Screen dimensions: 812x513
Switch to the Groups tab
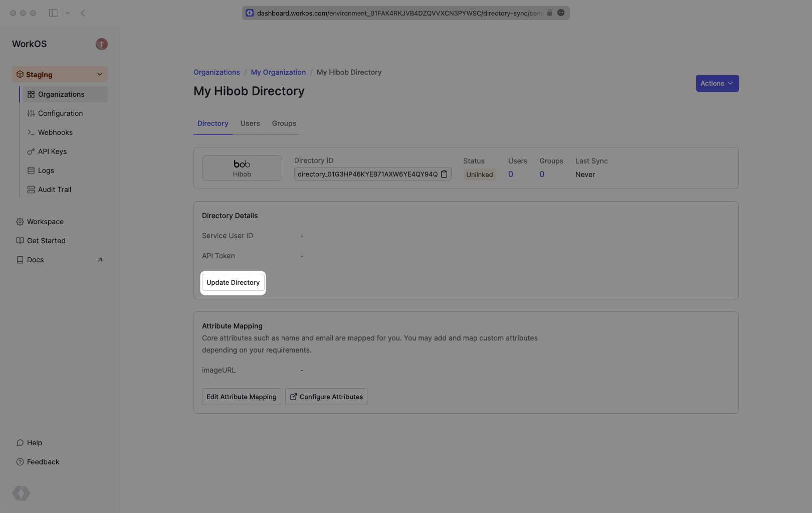pyautogui.click(x=284, y=123)
